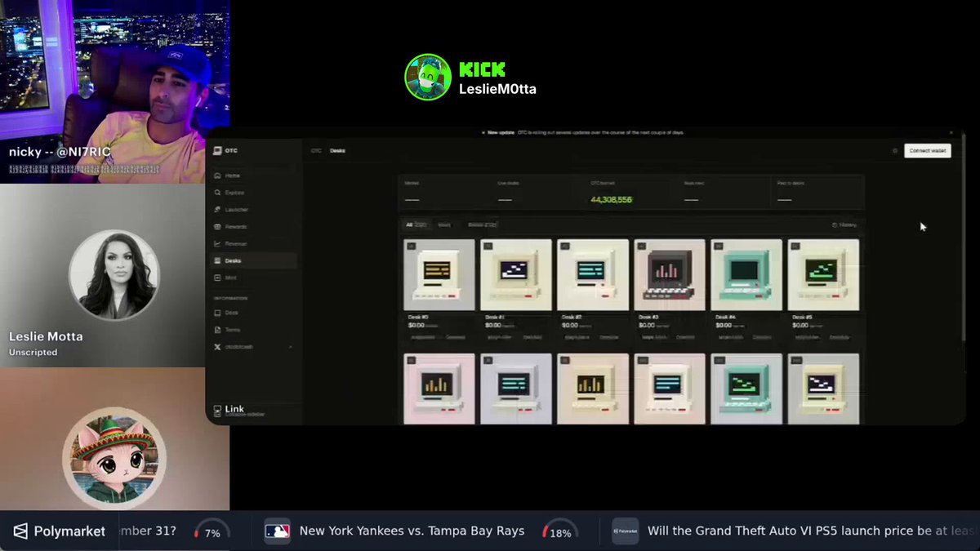Switch to the All desks tab
This screenshot has height=551, width=980.
tap(416, 224)
